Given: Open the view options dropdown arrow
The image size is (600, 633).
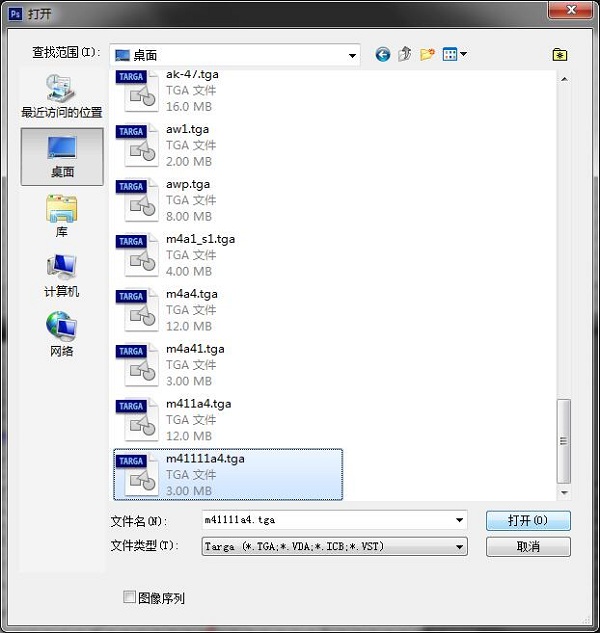Looking at the screenshot, I should [x=463, y=54].
